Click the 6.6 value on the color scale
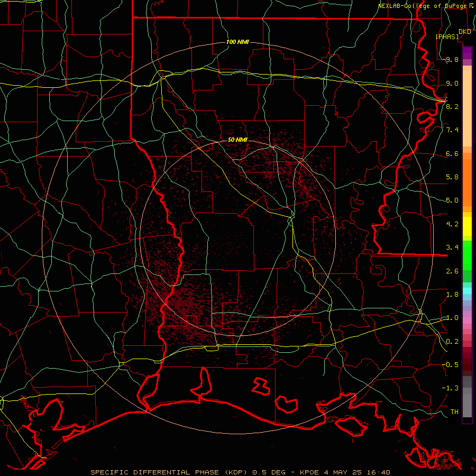Screen dimensions: 476x476 click(452, 153)
